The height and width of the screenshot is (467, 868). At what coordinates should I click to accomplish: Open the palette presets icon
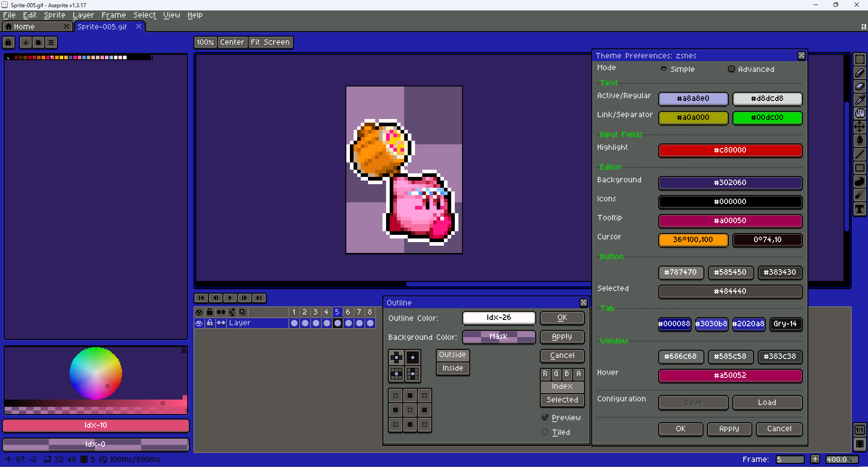click(x=38, y=43)
